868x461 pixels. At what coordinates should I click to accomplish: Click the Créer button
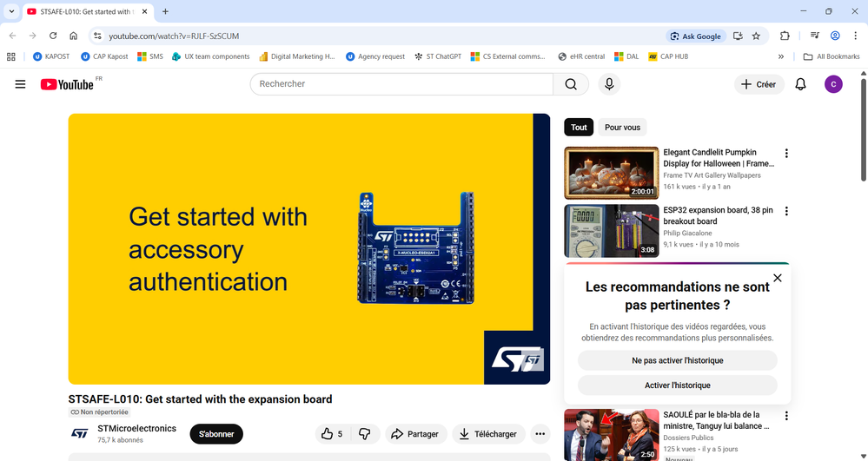coord(759,84)
